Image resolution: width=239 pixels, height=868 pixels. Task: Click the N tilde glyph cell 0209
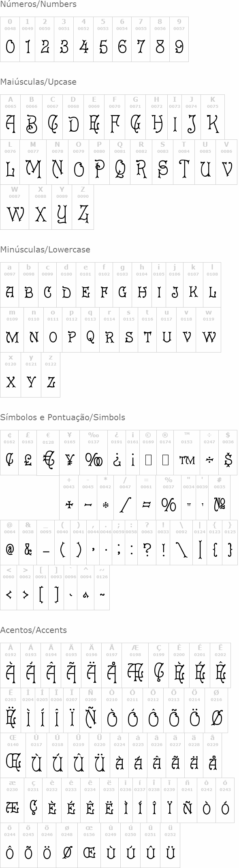(91, 710)
